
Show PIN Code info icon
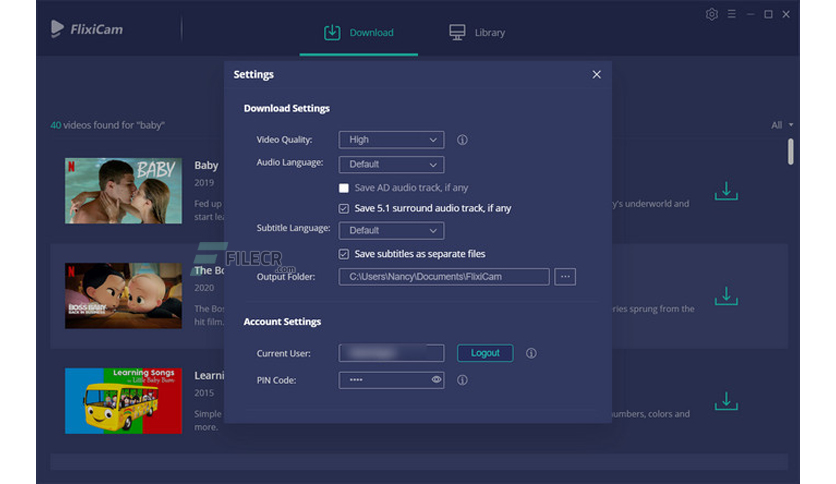tap(462, 380)
